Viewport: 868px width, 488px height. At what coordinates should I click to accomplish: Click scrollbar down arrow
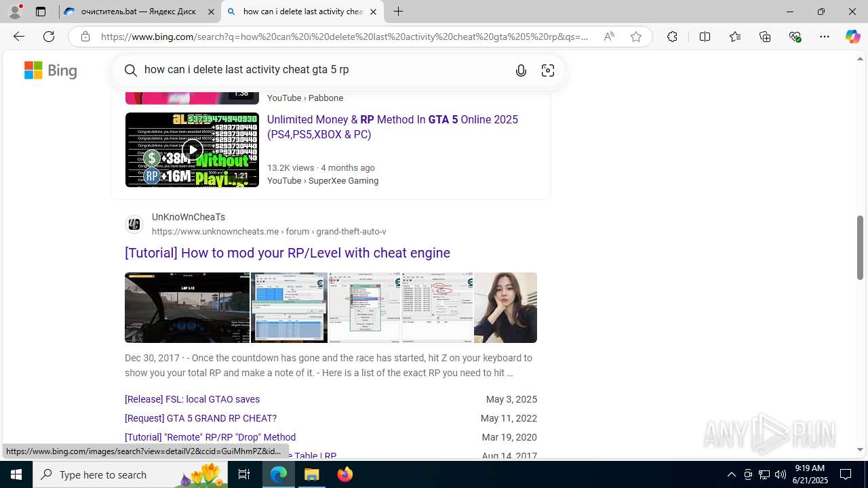click(860, 449)
